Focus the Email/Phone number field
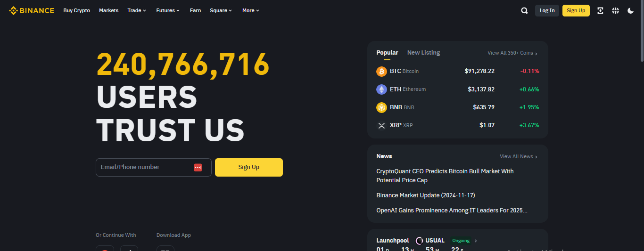Screen dimensions: 644x251 tap(154, 167)
